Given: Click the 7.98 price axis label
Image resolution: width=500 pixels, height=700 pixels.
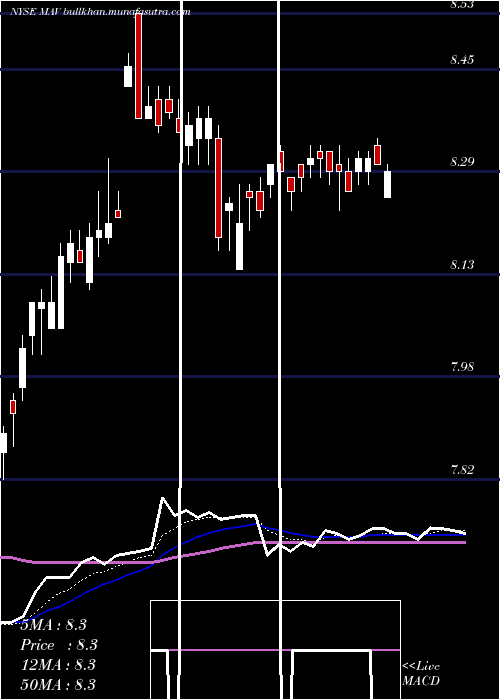Looking at the screenshot, I should click(x=462, y=367).
